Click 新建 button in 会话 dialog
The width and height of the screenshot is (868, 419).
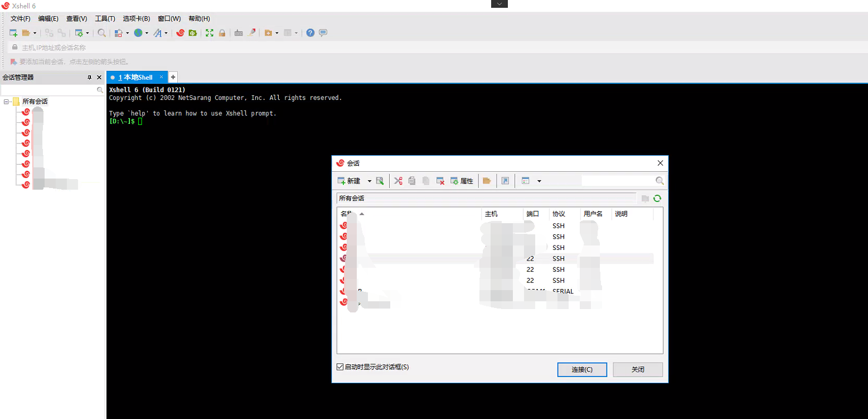[350, 181]
